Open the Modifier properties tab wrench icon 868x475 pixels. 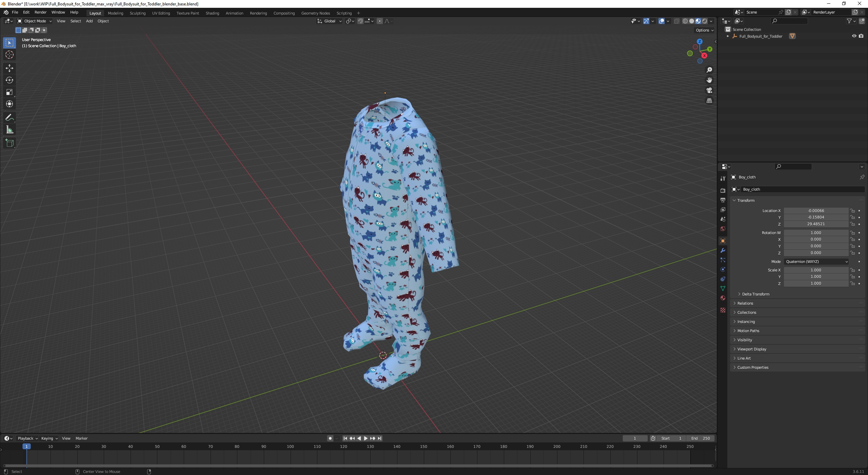click(723, 250)
